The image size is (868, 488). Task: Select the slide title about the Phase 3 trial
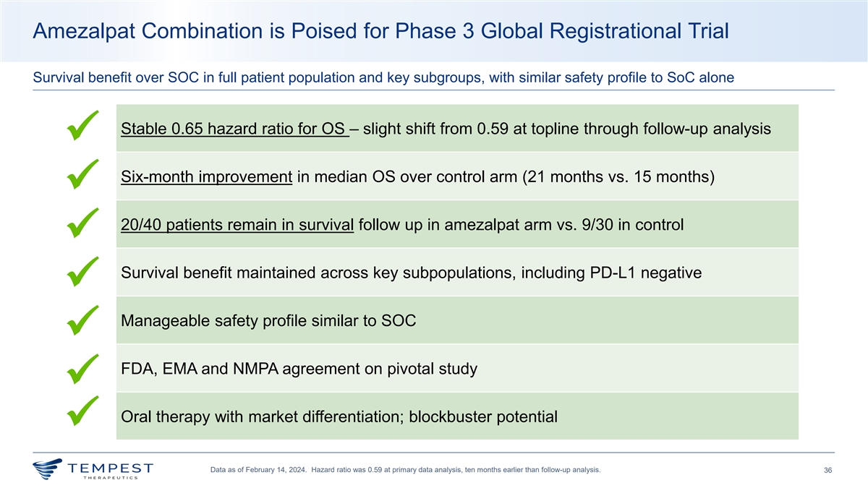click(380, 31)
